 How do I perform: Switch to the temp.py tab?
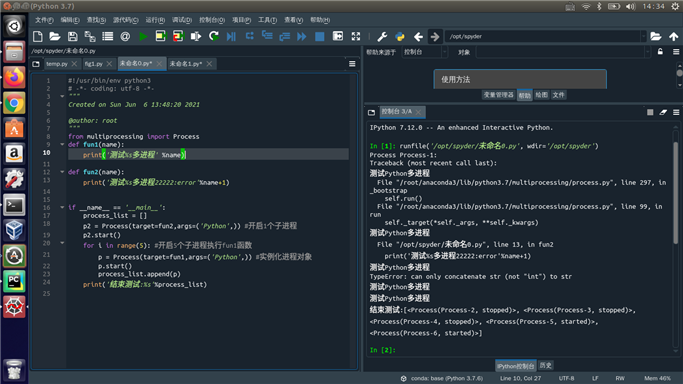[x=57, y=64]
